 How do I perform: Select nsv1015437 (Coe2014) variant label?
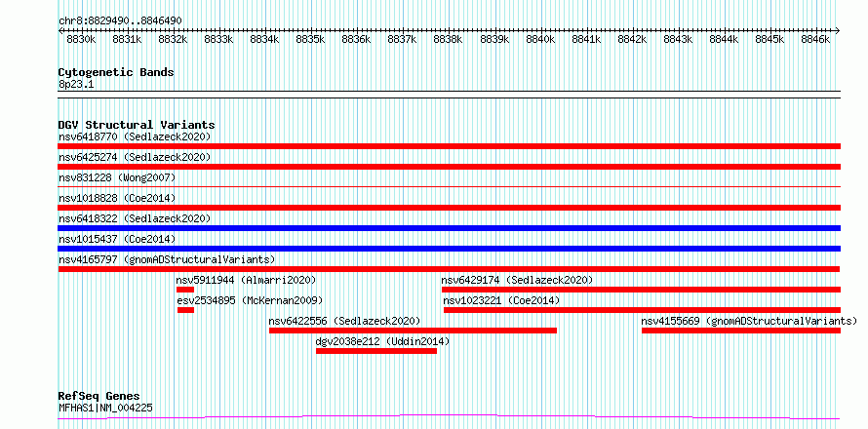(117, 239)
